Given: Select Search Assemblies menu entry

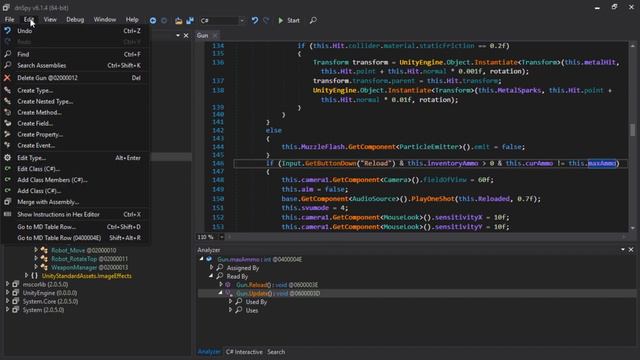Looking at the screenshot, I should [74, 65].
